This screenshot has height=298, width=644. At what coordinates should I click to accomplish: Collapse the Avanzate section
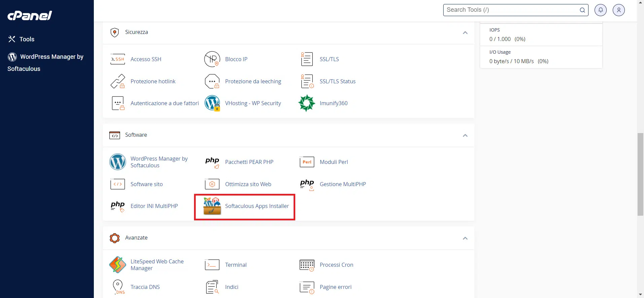click(465, 238)
